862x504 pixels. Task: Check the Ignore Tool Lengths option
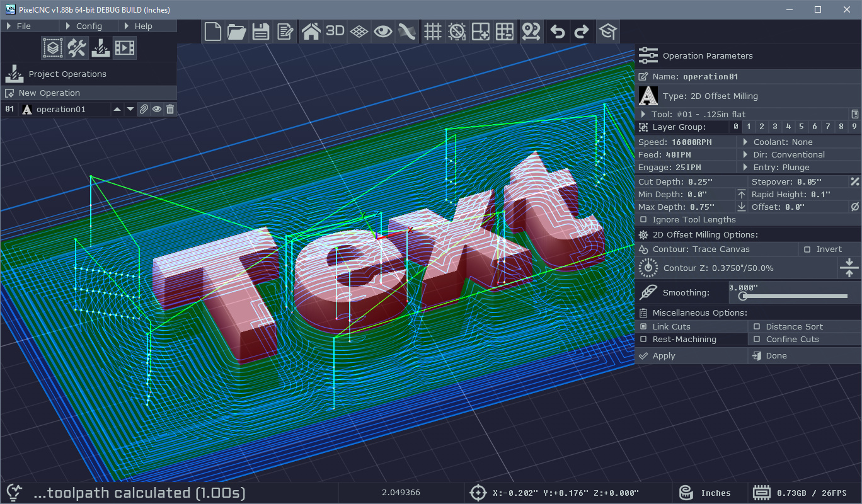(x=643, y=220)
